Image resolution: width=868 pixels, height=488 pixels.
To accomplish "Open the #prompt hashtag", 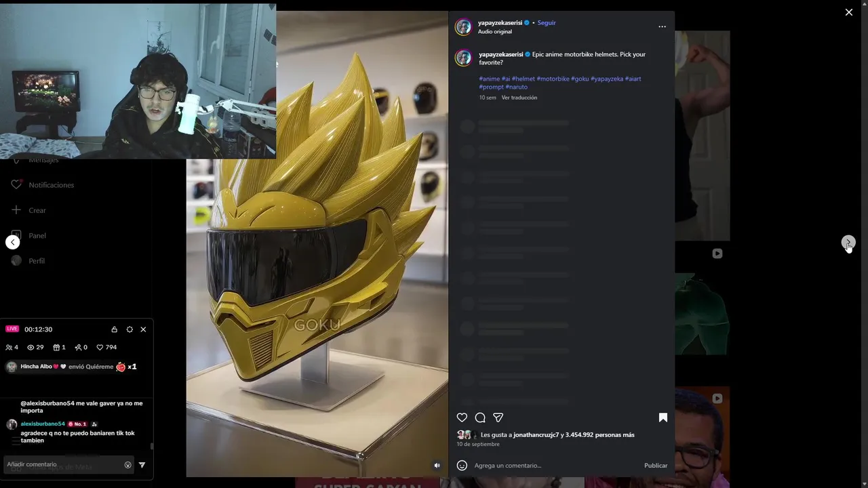I will coord(491,87).
